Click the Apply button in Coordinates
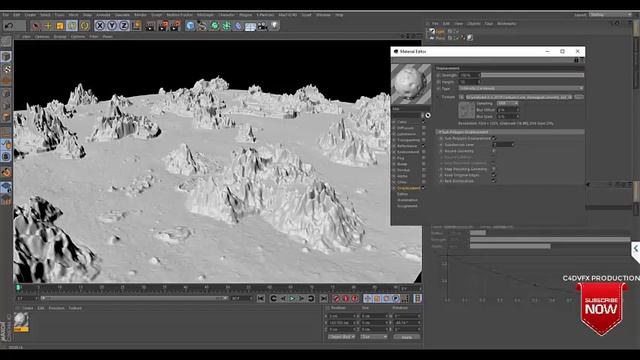This screenshot has height=360, width=640. pos(407,337)
